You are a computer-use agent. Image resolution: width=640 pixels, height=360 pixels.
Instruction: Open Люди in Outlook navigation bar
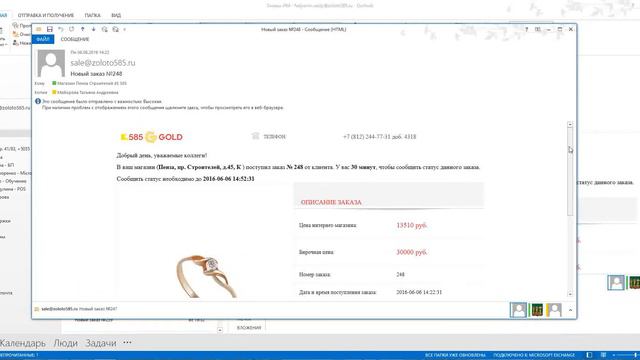(65, 343)
